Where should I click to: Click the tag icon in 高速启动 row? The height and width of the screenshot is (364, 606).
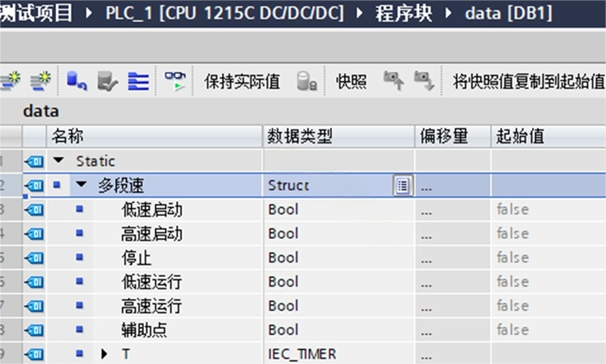pos(34,234)
